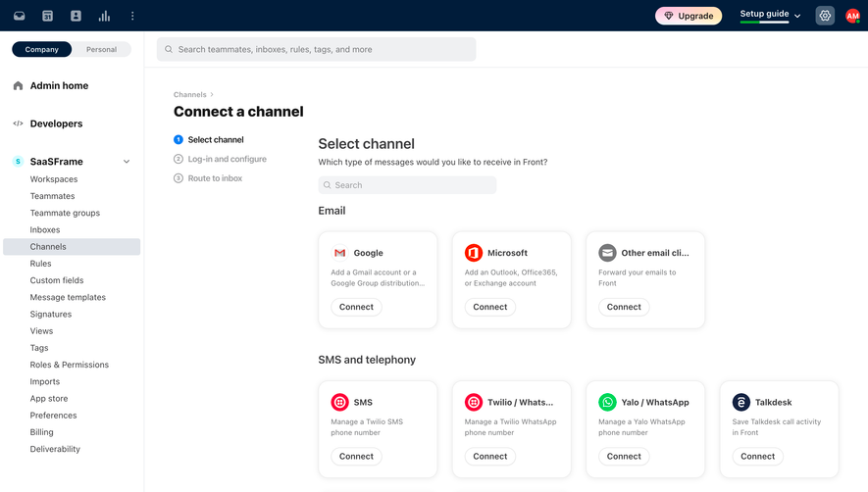Connect the Microsoft email channel
Screen dimensions: 868x492
tap(490, 307)
